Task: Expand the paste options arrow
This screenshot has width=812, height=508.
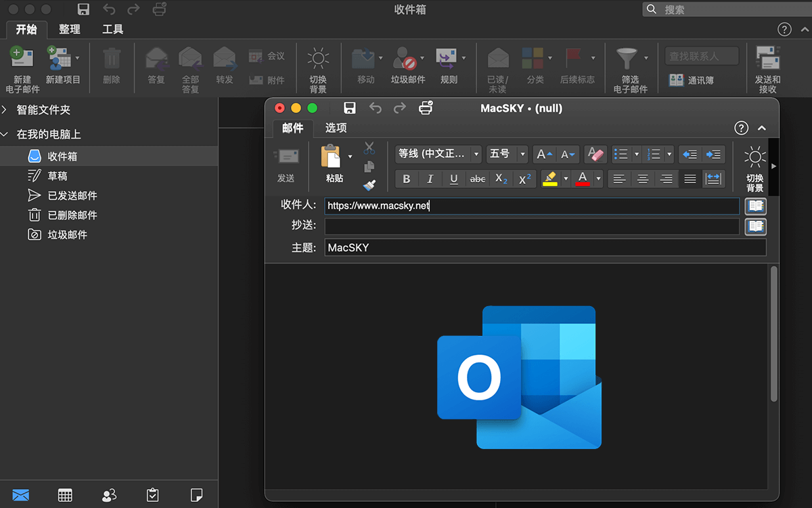Action: click(x=350, y=156)
